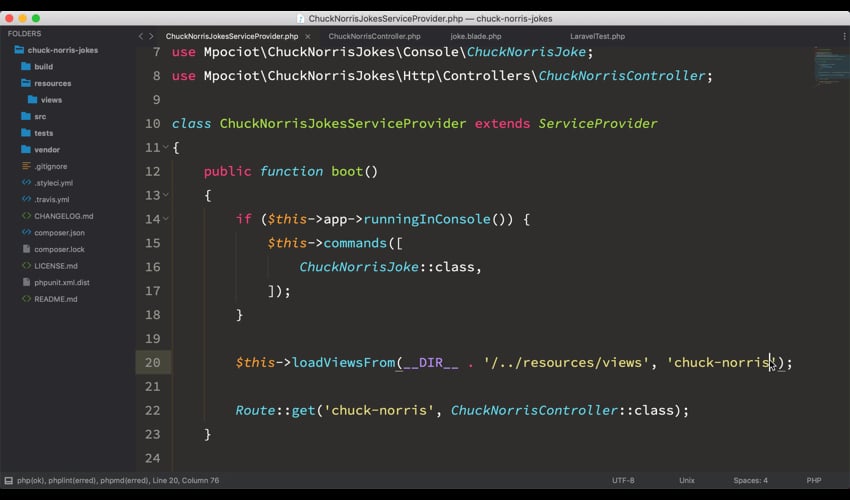850x500 pixels.
Task: Switch to the joke.blade.php tab
Action: click(x=476, y=36)
